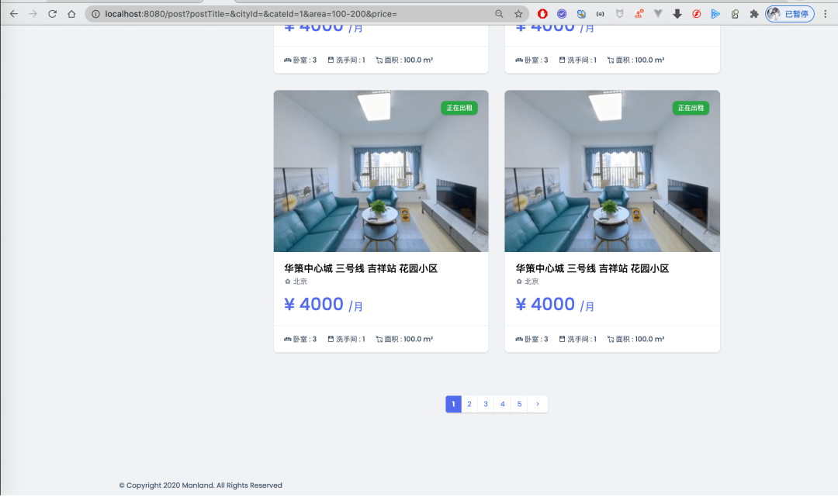
Task: Open the zoom magnifier in address bar
Action: tap(499, 14)
